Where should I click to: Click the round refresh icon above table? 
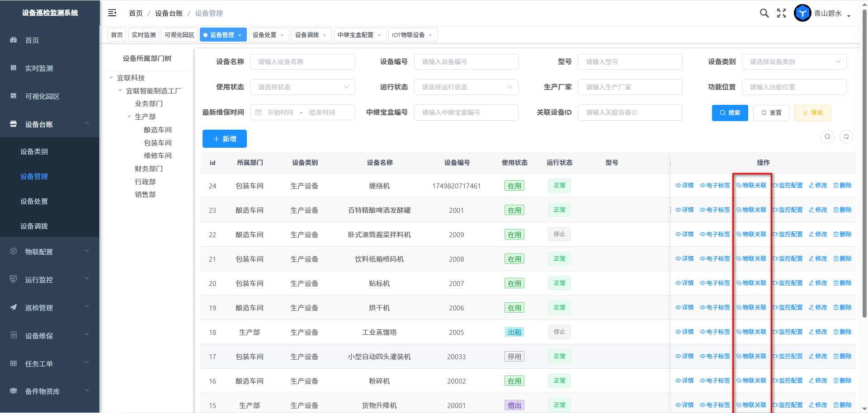(x=846, y=136)
